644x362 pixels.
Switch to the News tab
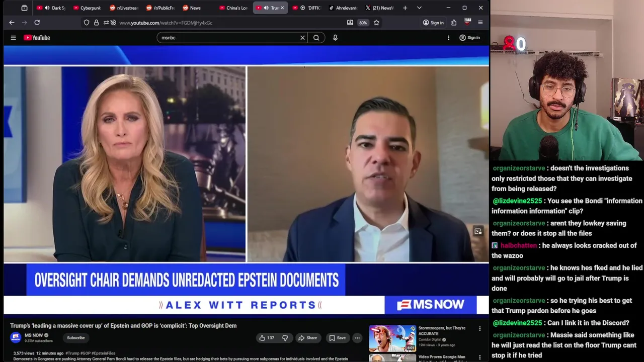tap(196, 8)
